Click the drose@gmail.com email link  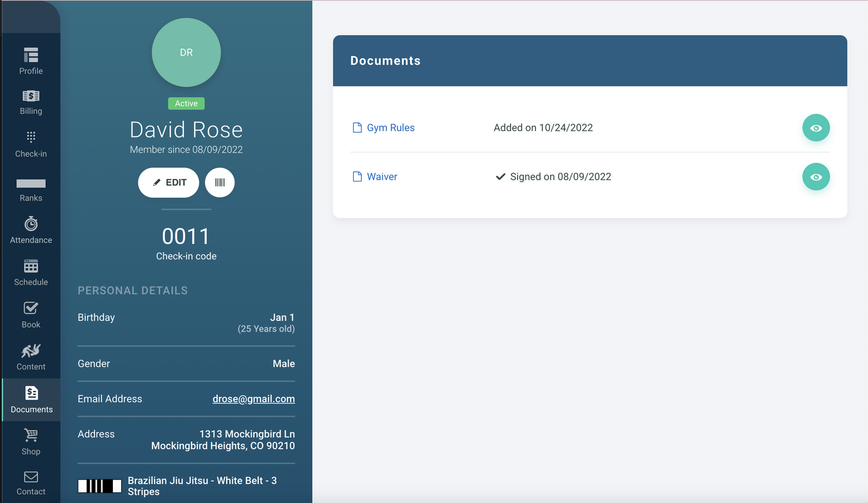pyautogui.click(x=254, y=399)
